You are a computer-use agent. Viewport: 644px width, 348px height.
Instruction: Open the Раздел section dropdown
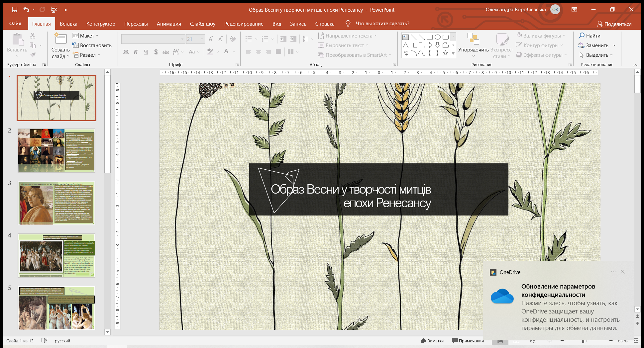(x=86, y=55)
